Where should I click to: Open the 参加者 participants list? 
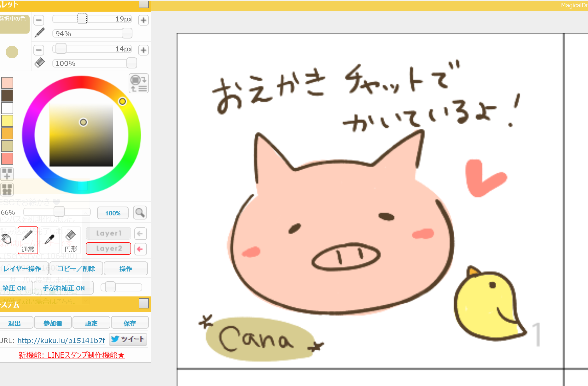click(53, 323)
